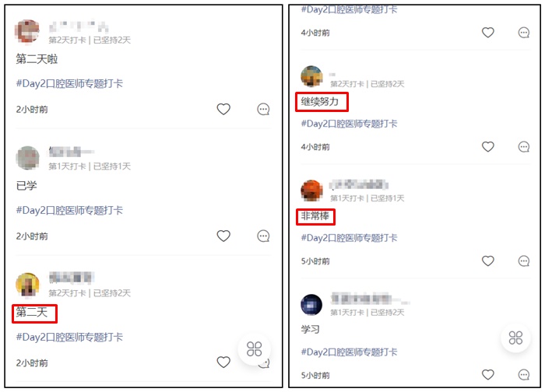View avatar of the '非常棒' poster

point(311,191)
